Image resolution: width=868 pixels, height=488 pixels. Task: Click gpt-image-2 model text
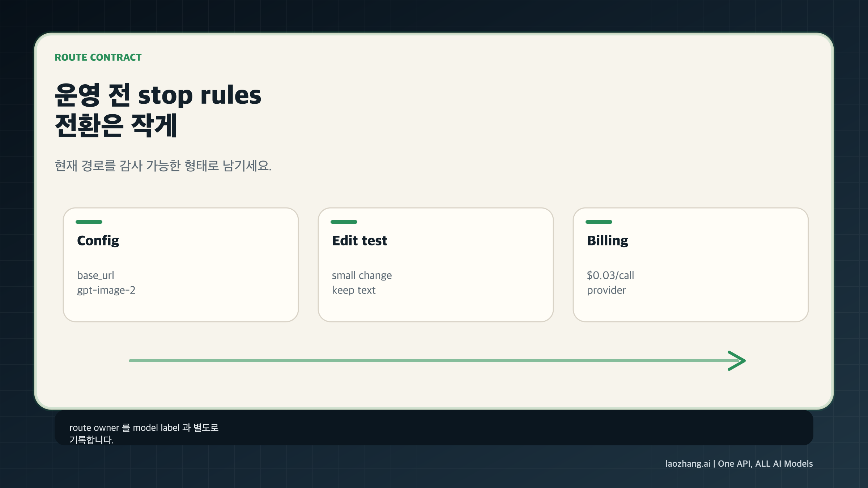(x=106, y=290)
